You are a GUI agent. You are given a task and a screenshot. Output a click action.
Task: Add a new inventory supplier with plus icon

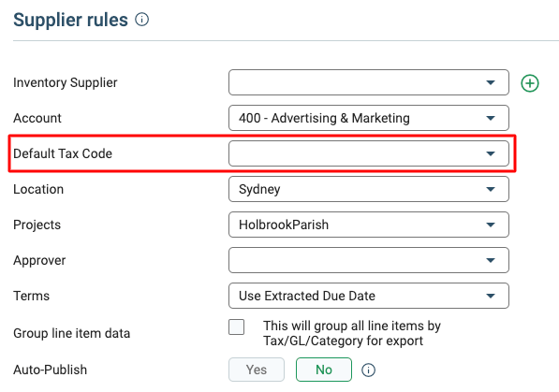click(x=530, y=83)
